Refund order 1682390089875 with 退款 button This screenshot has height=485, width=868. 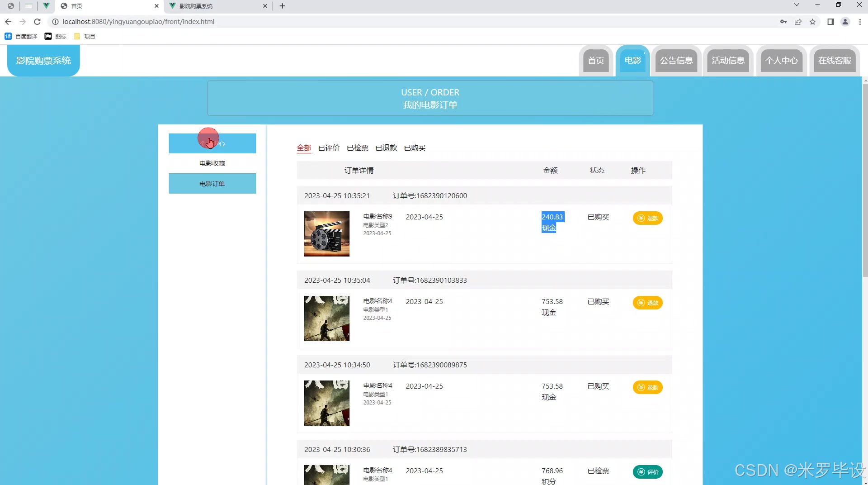pos(647,387)
